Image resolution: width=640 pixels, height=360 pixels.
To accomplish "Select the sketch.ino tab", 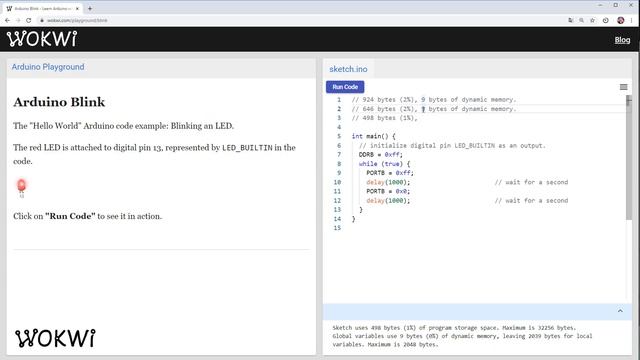I will [x=348, y=69].
